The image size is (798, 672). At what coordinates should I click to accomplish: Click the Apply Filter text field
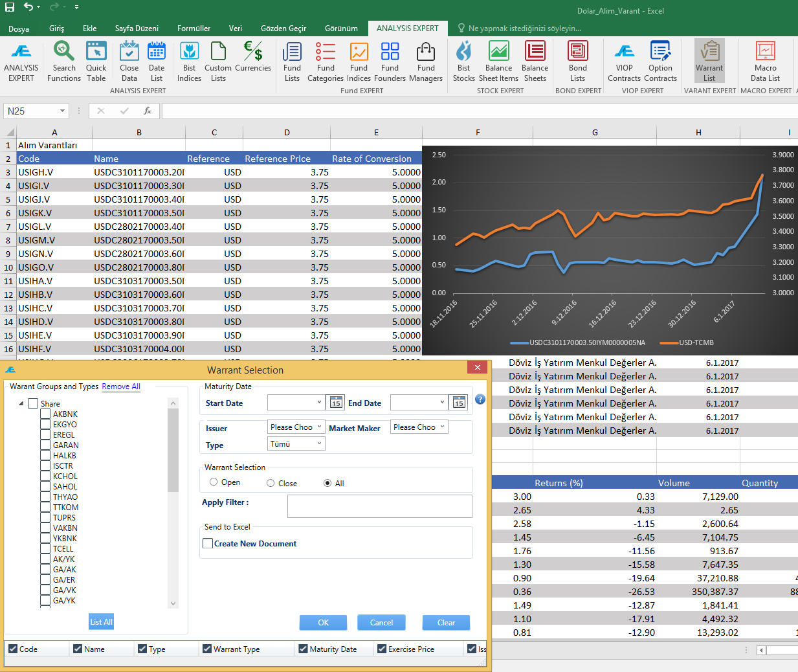[x=379, y=506]
